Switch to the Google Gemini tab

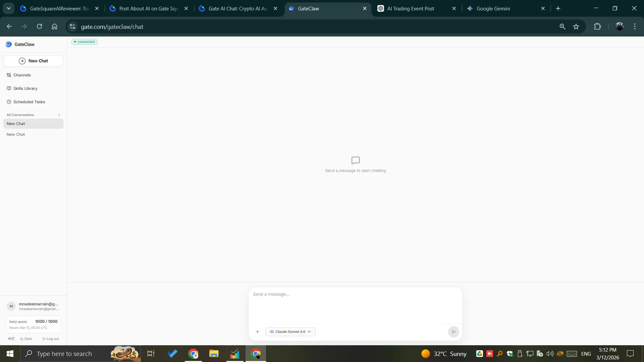tap(493, 9)
